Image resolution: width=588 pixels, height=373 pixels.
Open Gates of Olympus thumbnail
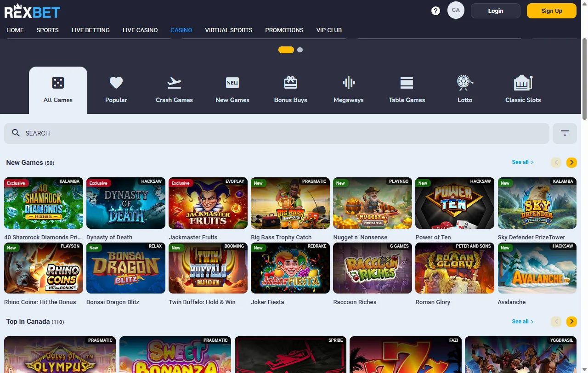point(60,355)
